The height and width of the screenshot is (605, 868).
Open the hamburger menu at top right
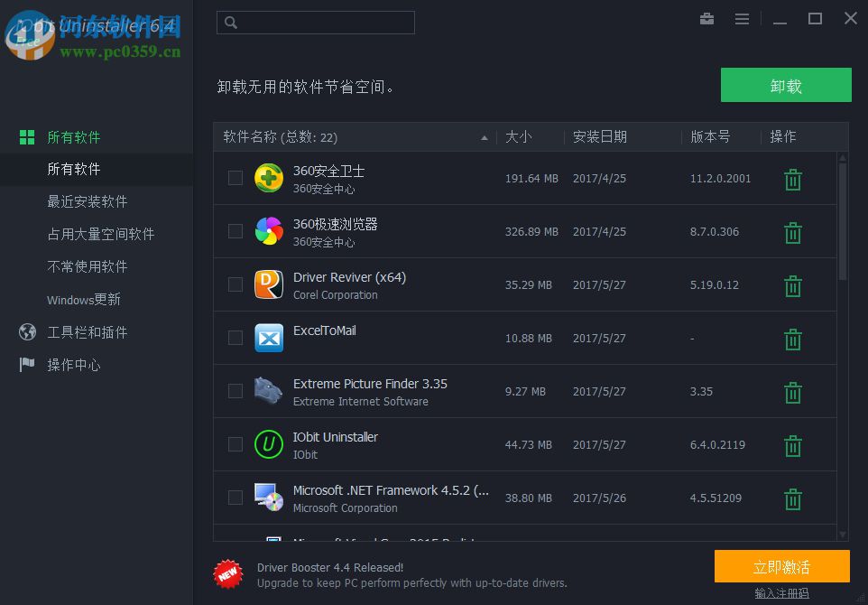(743, 18)
